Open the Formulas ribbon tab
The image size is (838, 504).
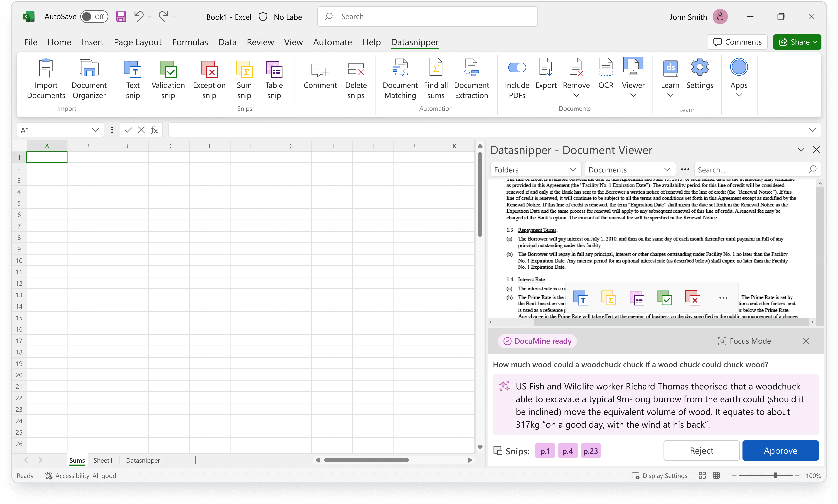click(x=190, y=42)
